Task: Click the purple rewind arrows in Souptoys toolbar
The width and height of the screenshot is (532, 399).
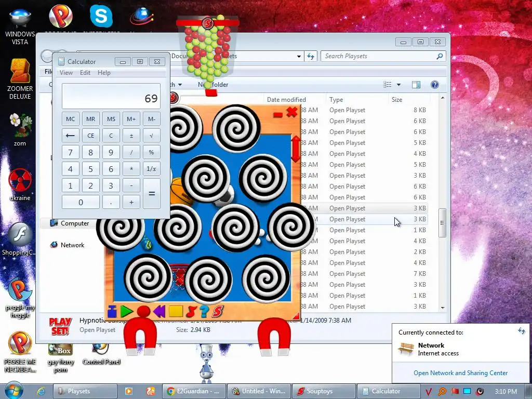Action: (x=159, y=311)
